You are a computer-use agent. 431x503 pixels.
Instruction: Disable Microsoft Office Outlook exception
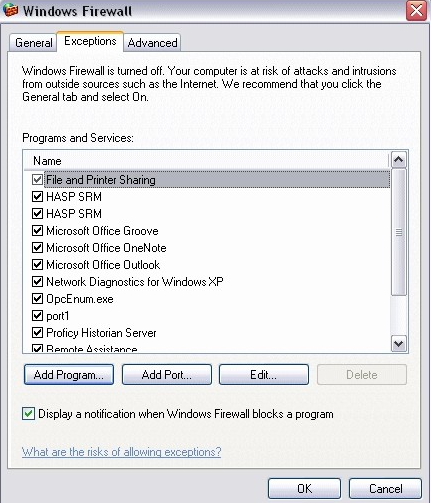click(37, 265)
